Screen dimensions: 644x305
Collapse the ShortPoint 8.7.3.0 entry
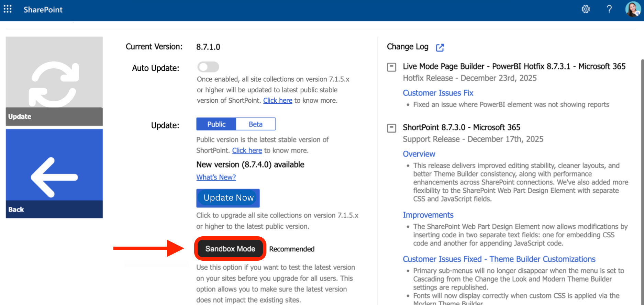[x=391, y=128]
